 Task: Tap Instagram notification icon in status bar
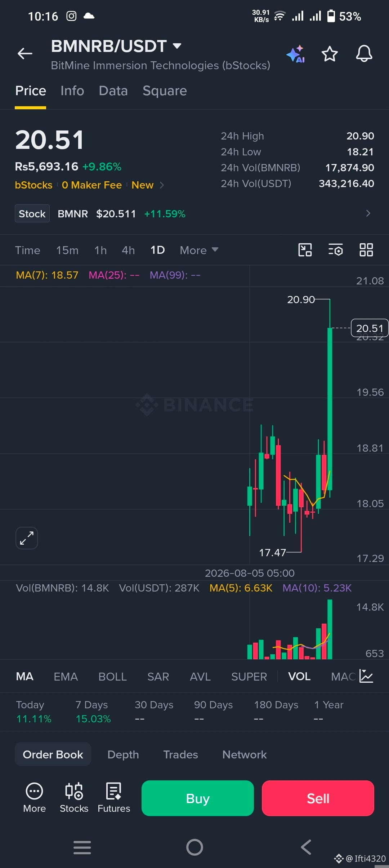pos(71,16)
